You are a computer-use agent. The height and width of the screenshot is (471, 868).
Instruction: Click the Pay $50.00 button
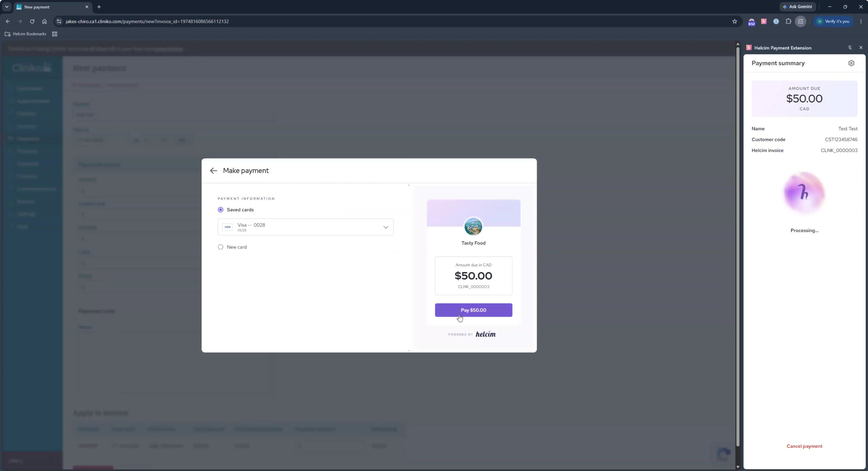tap(473, 310)
